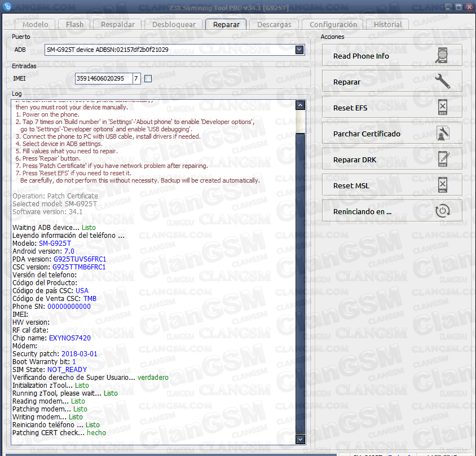Click the model value SM-G925T in log
This screenshot has height=456, width=476.
click(55, 244)
